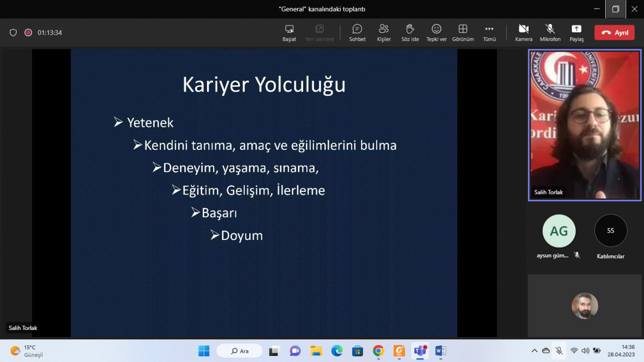
Task: Click the shield security icon
Action: pos(13,33)
